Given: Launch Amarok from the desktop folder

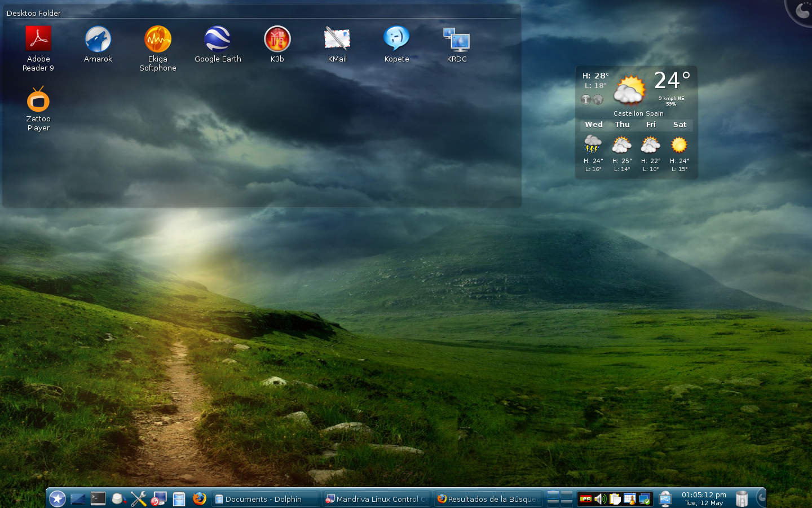Looking at the screenshot, I should tap(98, 40).
